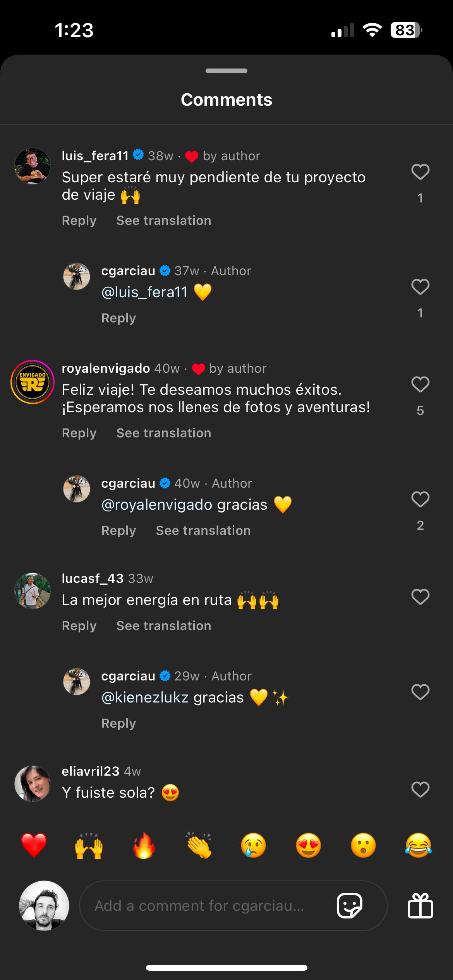Tap the drag handle above Comments title
Screen dimensions: 453x980
[x=226, y=71]
